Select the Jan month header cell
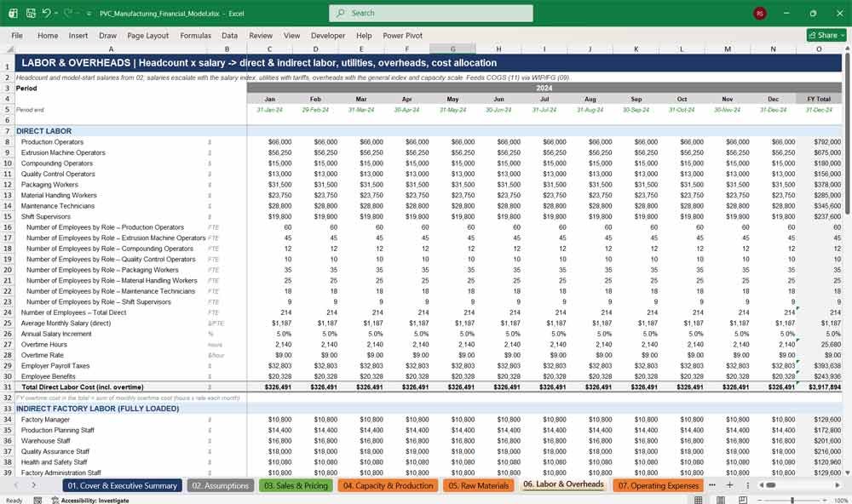Image resolution: width=852 pixels, height=504 pixels. click(269, 99)
